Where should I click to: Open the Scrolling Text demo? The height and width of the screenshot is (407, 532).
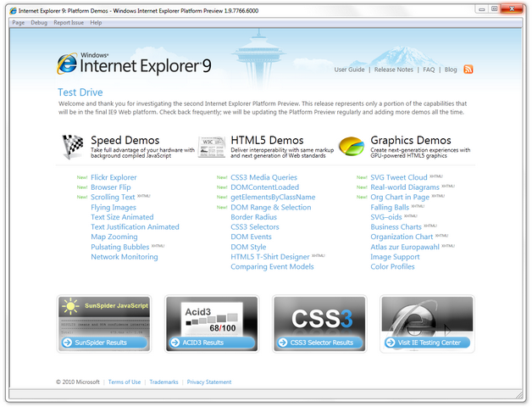coord(113,197)
